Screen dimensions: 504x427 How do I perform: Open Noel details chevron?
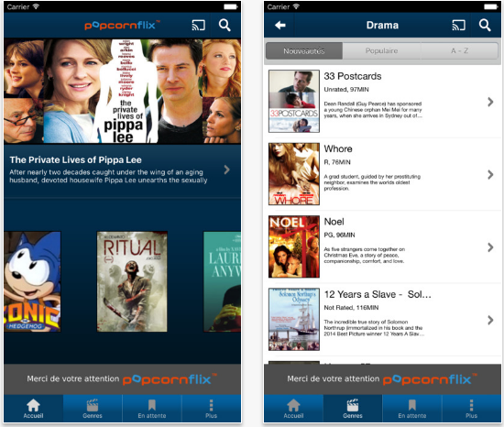[x=490, y=247]
